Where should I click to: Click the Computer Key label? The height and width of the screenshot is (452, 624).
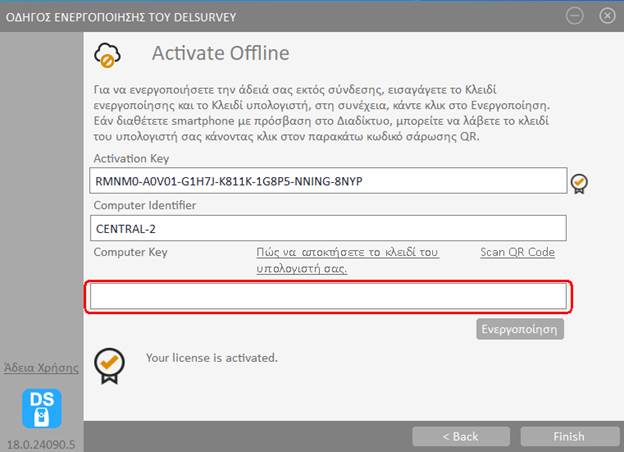click(131, 252)
